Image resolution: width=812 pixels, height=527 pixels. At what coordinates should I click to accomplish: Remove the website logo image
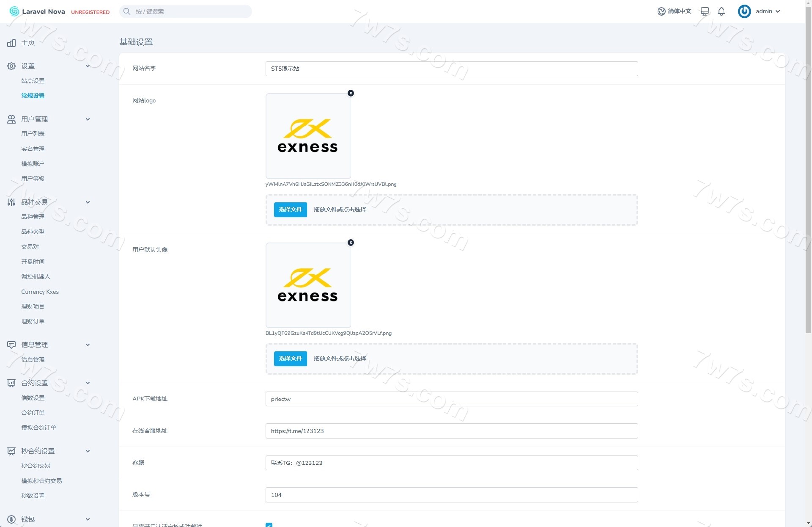click(x=351, y=93)
